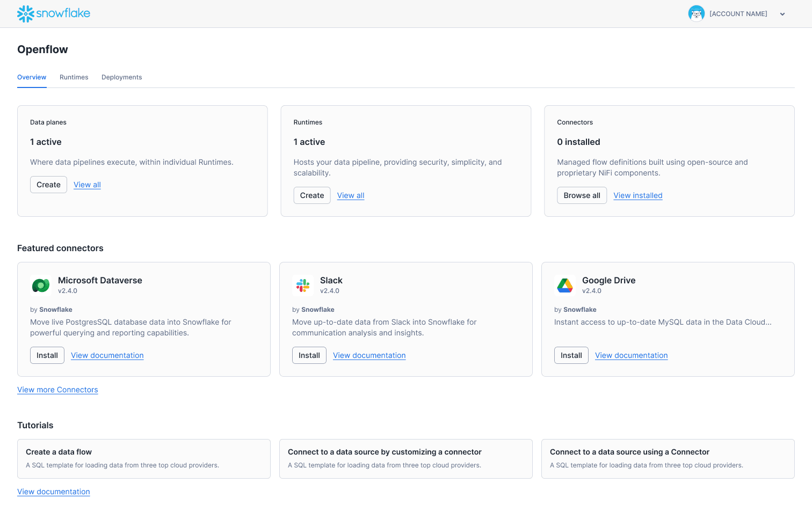Create a new runtime
This screenshot has width=812, height=527.
tap(312, 195)
